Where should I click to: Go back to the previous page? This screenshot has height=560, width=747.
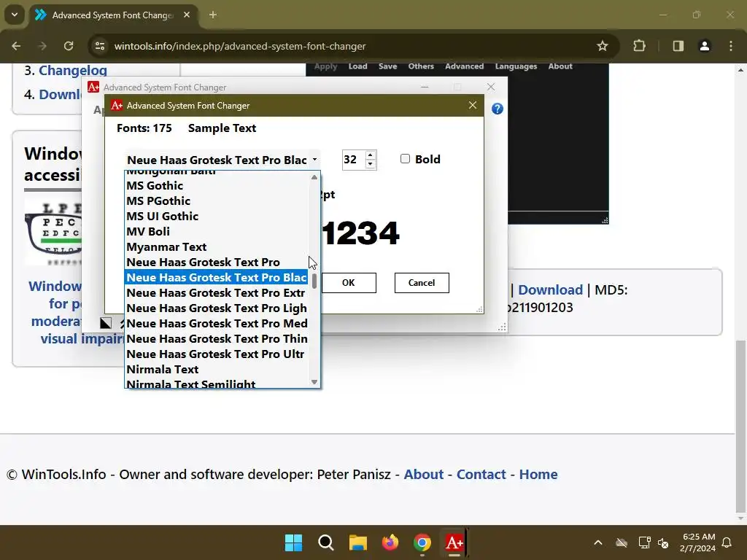(x=16, y=46)
